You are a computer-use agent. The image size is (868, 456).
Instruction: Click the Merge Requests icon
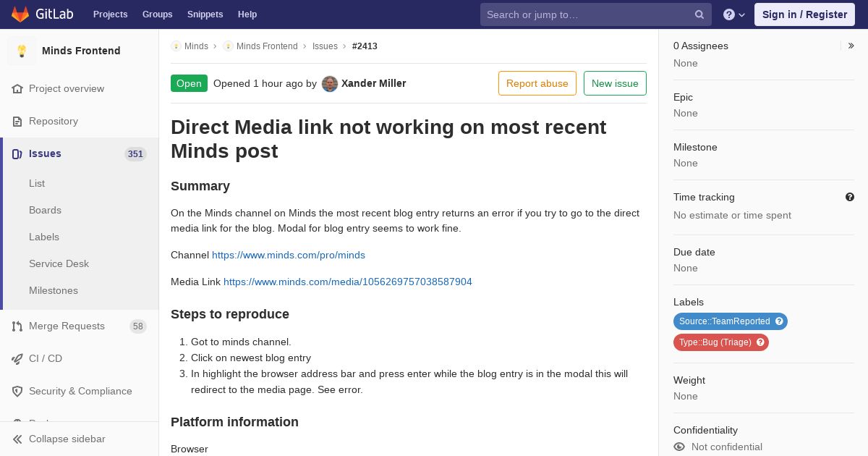coord(17,326)
